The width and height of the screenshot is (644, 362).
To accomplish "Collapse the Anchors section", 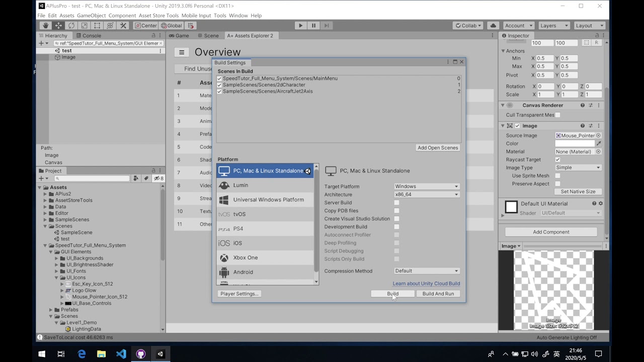I will coord(503,51).
